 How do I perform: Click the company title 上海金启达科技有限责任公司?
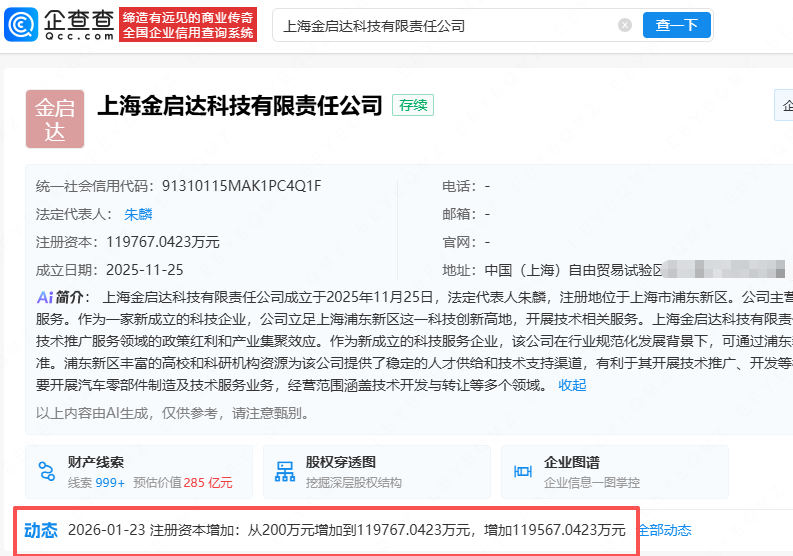[240, 105]
